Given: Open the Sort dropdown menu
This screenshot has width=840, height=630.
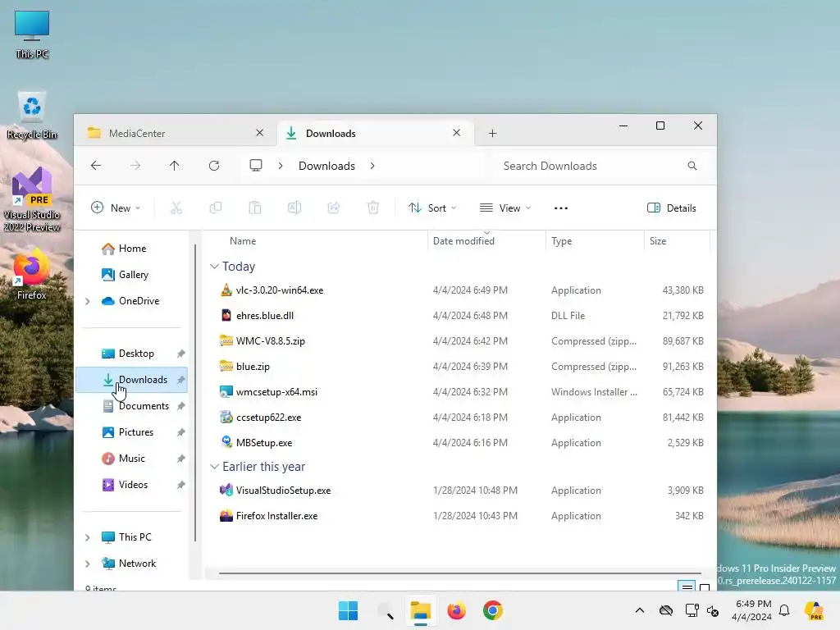Looking at the screenshot, I should pyautogui.click(x=432, y=208).
